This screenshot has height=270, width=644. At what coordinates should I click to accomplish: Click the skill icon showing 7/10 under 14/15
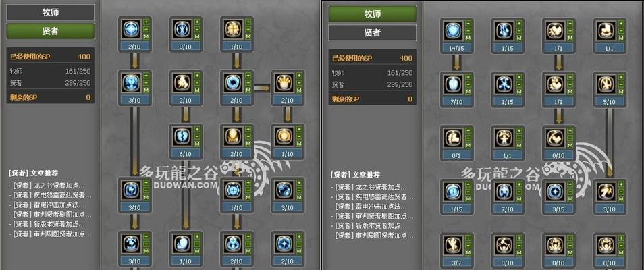tap(453, 84)
